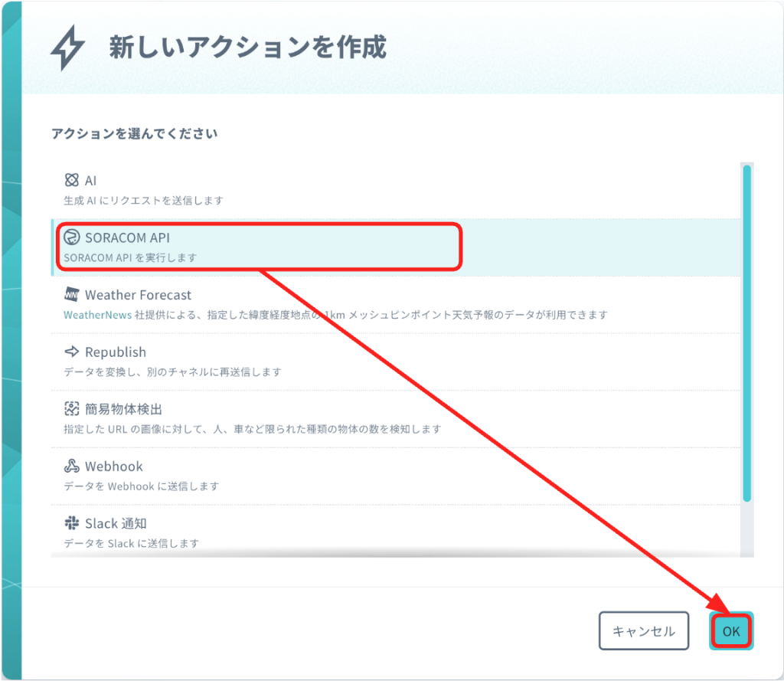Viewport: 784px width, 681px height.
Task: Pick the 簡易物体検出 action
Action: 396,418
